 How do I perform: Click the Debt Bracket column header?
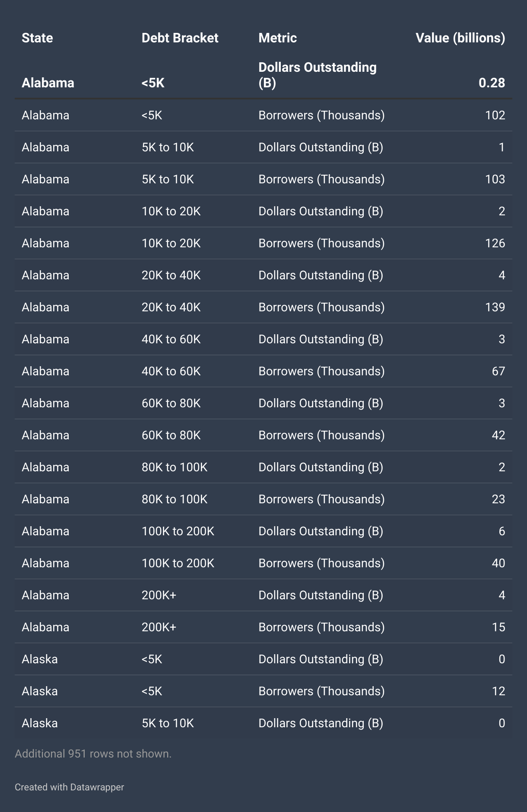180,38
